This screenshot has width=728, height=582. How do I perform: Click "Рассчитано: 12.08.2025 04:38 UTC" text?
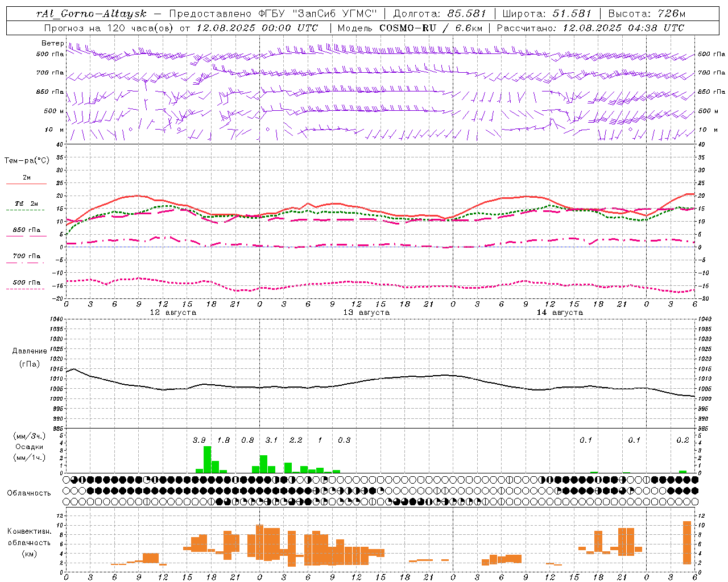click(x=590, y=28)
